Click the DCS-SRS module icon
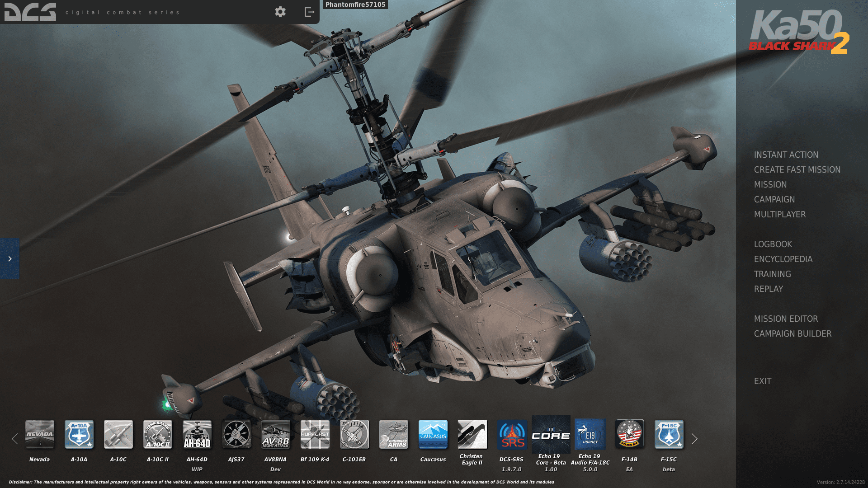This screenshot has width=868, height=488. (512, 434)
